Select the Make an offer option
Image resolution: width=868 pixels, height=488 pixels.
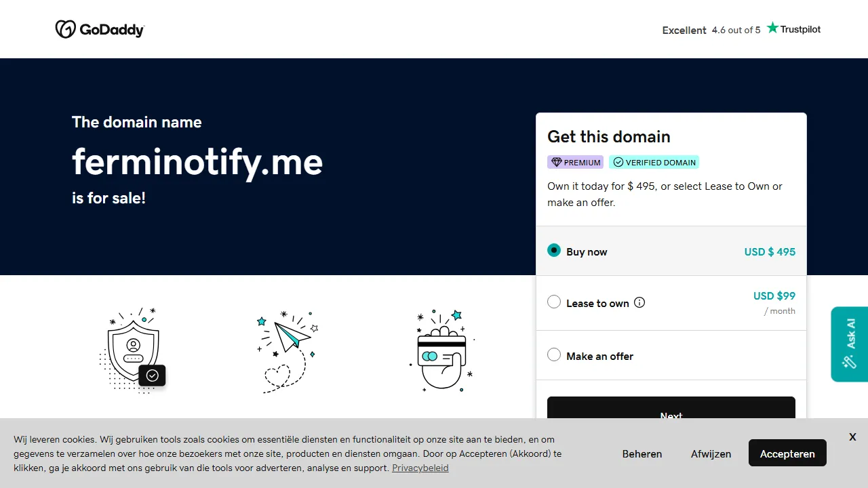pos(554,354)
